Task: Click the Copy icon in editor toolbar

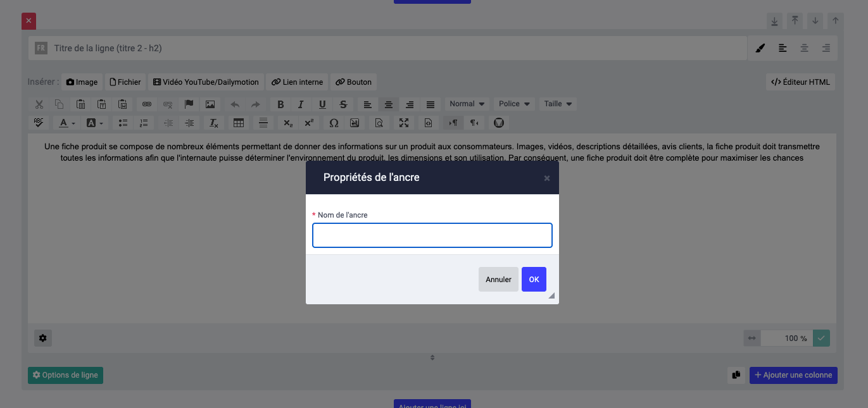Action: click(59, 104)
